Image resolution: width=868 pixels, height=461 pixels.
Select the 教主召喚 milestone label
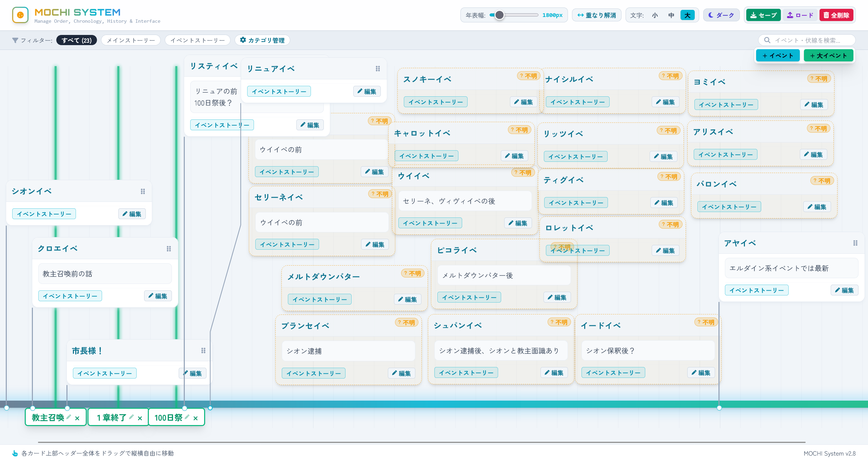pos(48,418)
